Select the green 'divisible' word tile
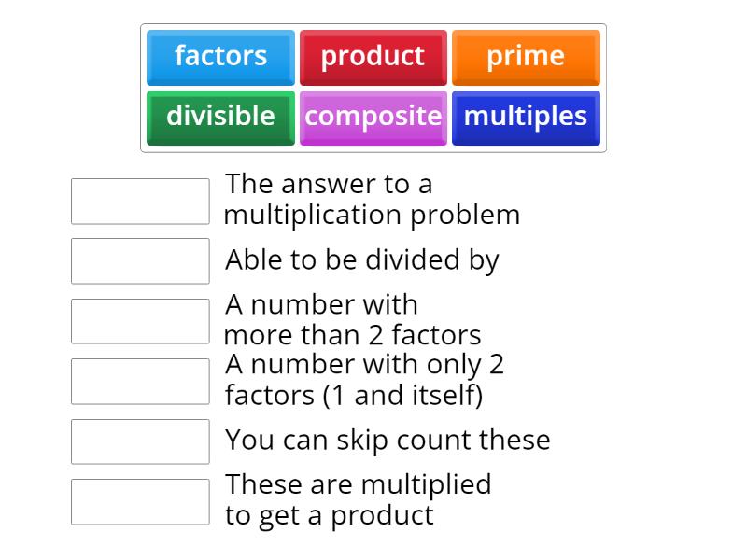 click(220, 117)
